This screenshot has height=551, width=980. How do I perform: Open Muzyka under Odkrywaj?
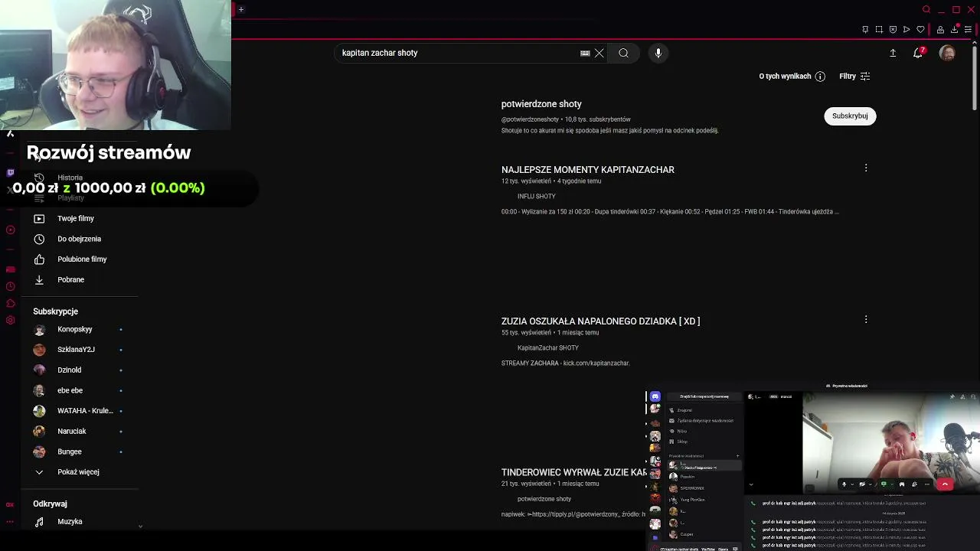[x=70, y=522]
